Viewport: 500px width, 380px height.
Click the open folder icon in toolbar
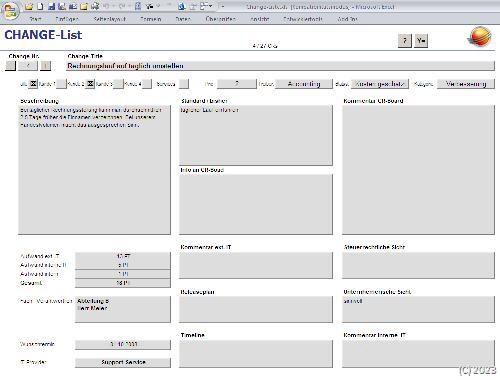coord(29,6)
